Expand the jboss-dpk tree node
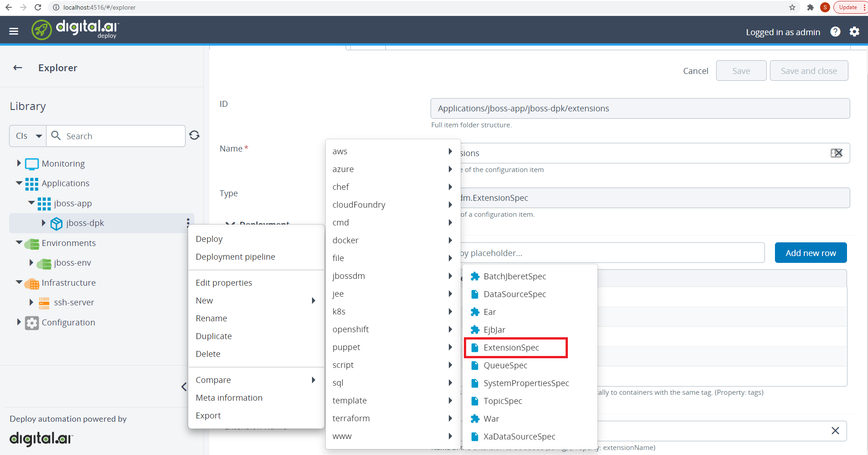 pos(43,223)
